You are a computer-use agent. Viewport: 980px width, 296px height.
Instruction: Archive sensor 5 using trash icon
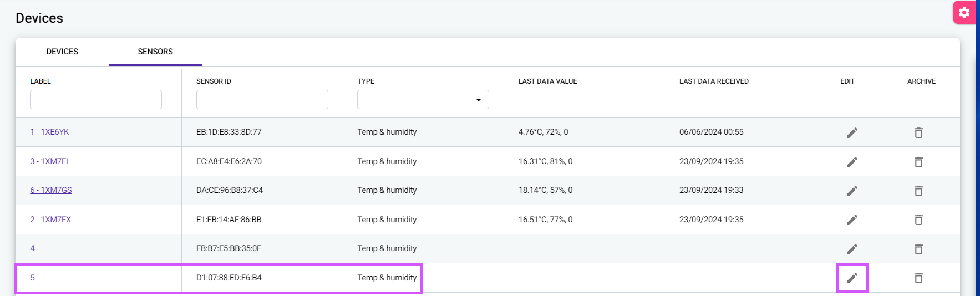coord(918,278)
